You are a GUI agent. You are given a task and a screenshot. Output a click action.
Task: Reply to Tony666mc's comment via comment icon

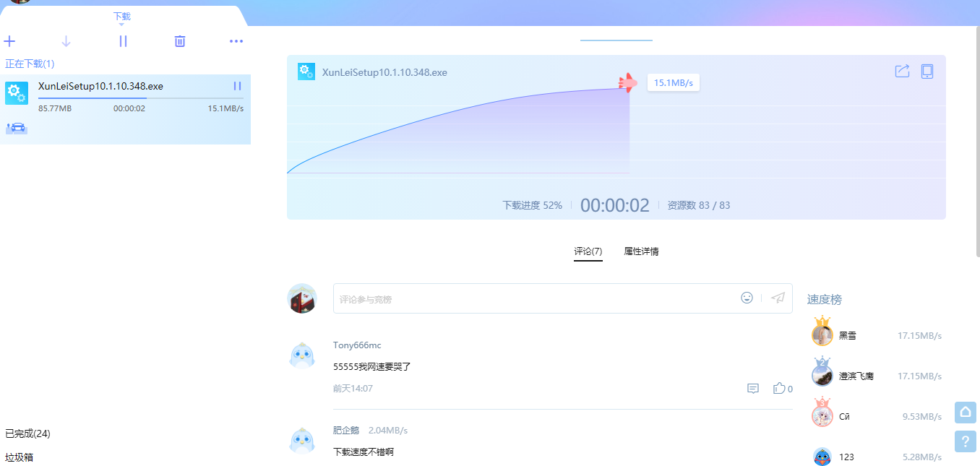coord(753,389)
